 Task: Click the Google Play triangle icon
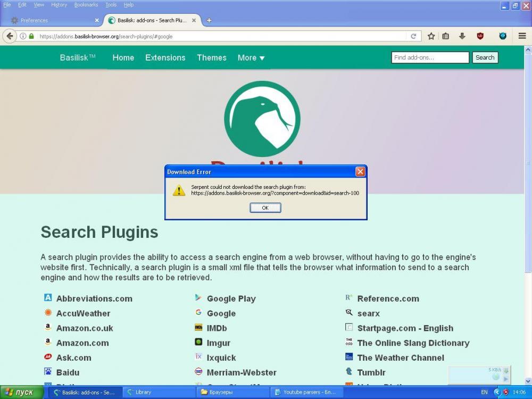coord(198,297)
